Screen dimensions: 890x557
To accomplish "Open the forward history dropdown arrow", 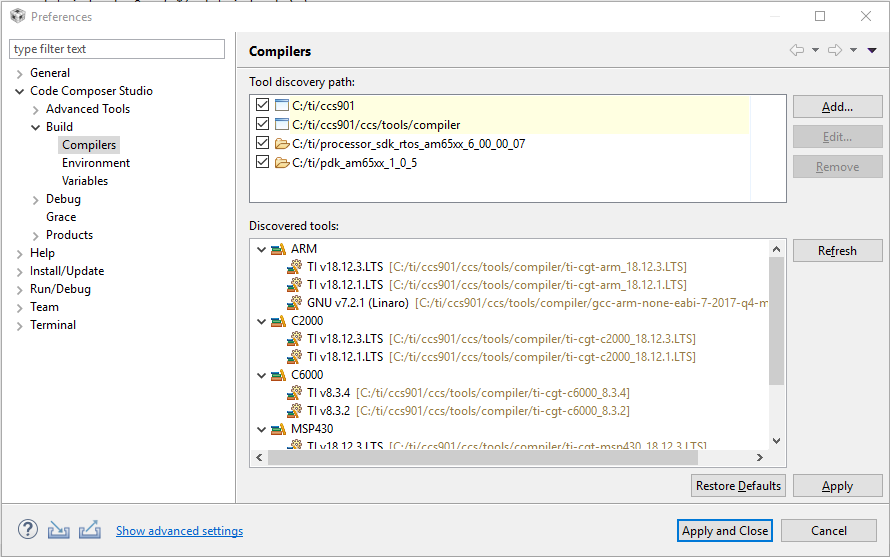I will 853,51.
